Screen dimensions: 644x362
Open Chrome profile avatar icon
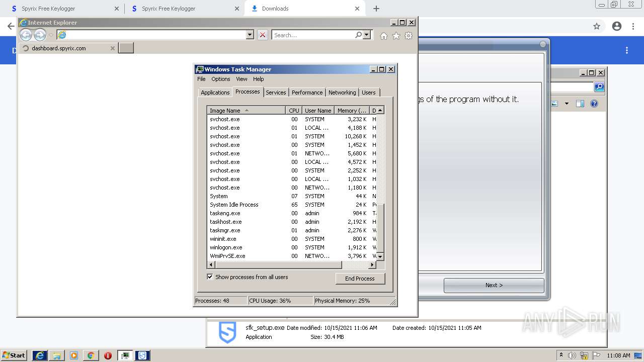617,26
